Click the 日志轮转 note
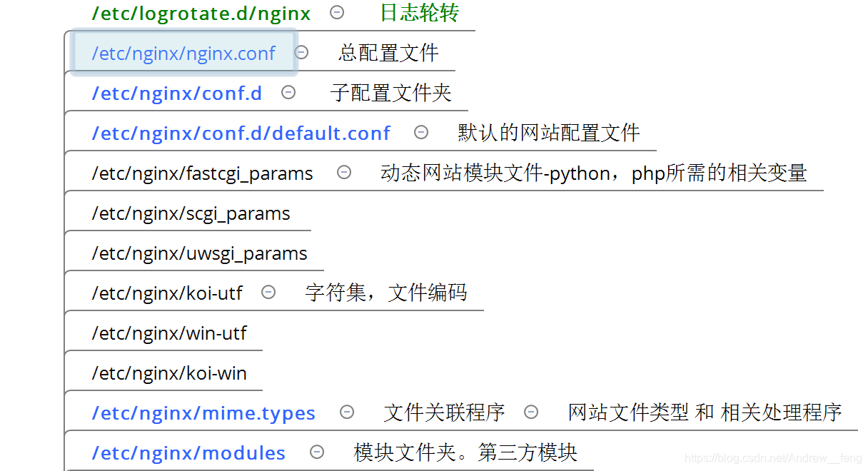Viewport: 868px width, 471px height. pyautogui.click(x=419, y=13)
